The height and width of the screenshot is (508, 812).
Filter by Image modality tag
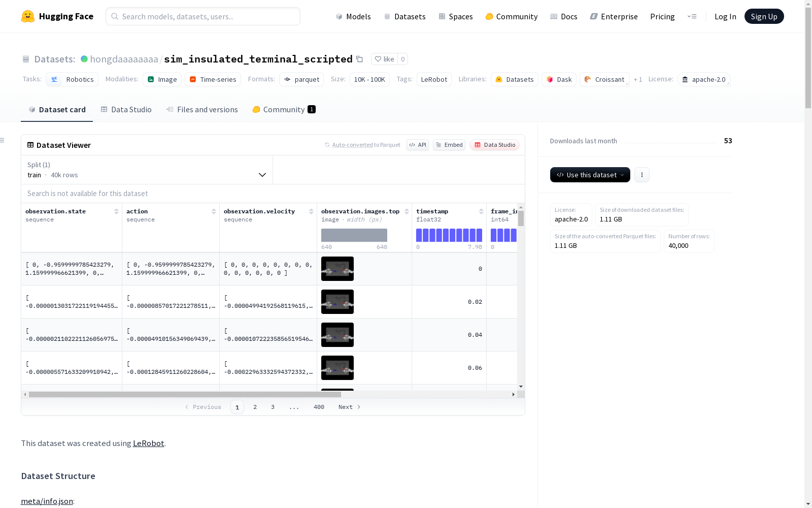pos(162,79)
